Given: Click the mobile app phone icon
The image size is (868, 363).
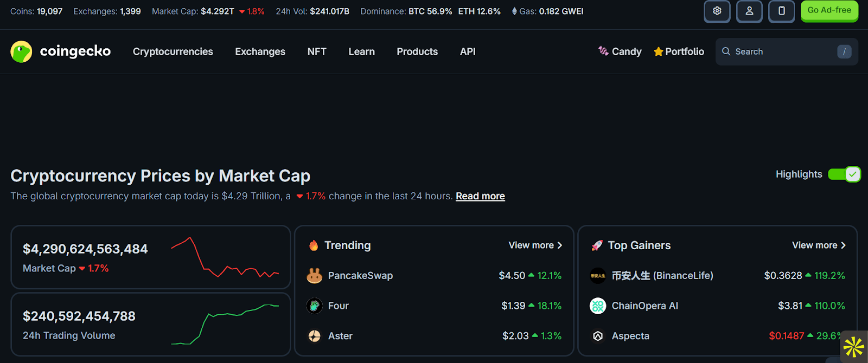Looking at the screenshot, I should (x=782, y=11).
